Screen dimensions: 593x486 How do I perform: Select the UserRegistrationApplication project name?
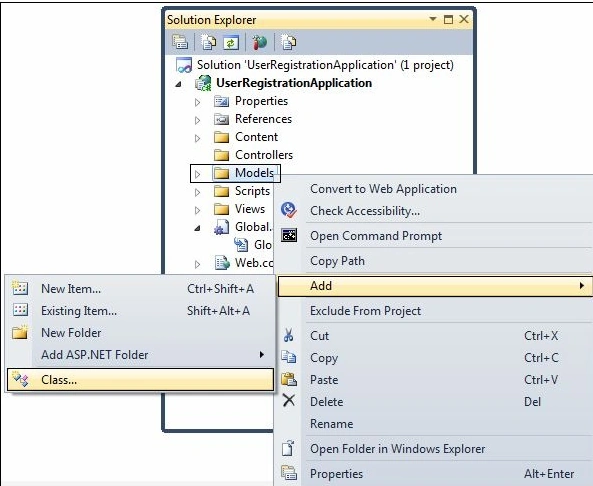point(294,82)
